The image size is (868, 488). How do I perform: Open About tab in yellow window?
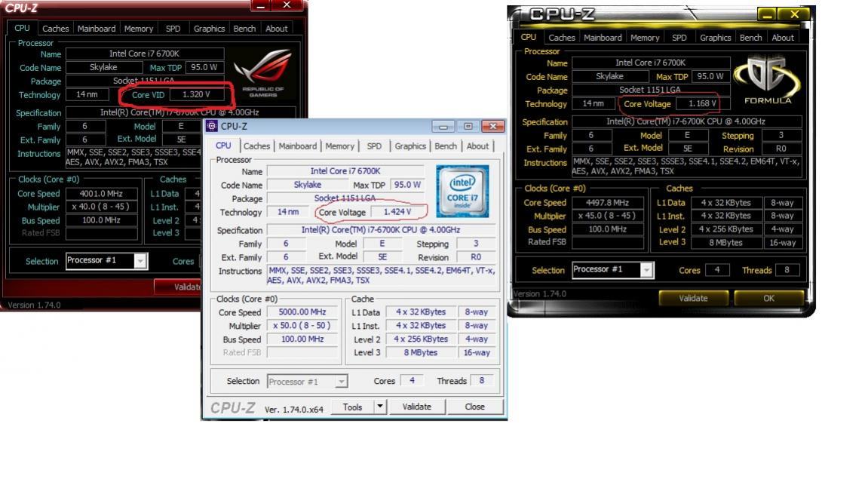coord(783,38)
